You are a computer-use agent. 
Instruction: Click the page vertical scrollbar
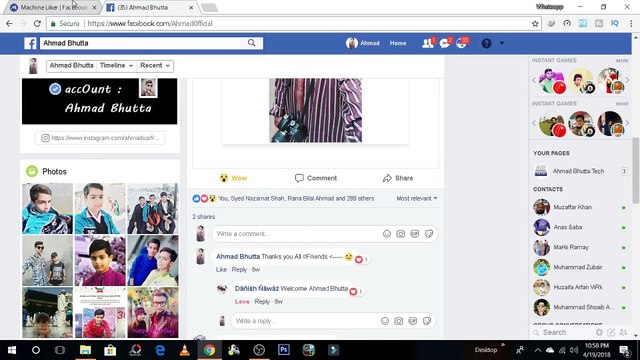pyautogui.click(x=636, y=170)
